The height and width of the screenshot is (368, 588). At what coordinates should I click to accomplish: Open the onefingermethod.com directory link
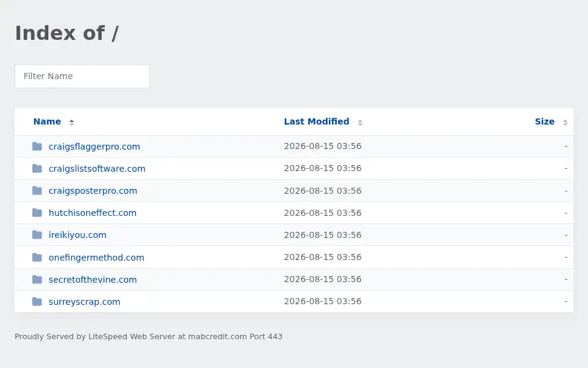coord(96,258)
